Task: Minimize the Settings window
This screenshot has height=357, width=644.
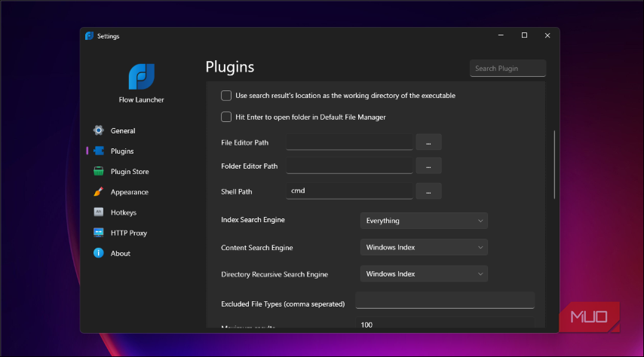Action: [x=501, y=35]
